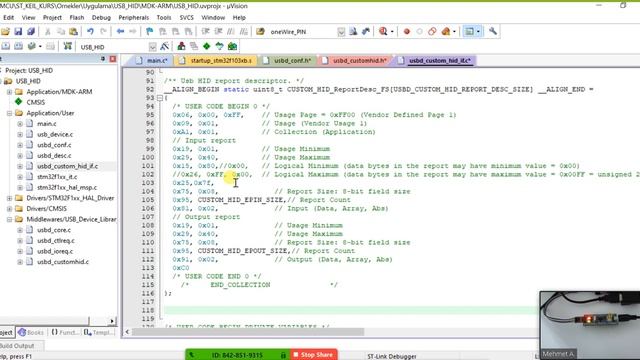The width and height of the screenshot is (640, 360).
Task: Insert bookmark with the flag icon
Action: point(150,31)
